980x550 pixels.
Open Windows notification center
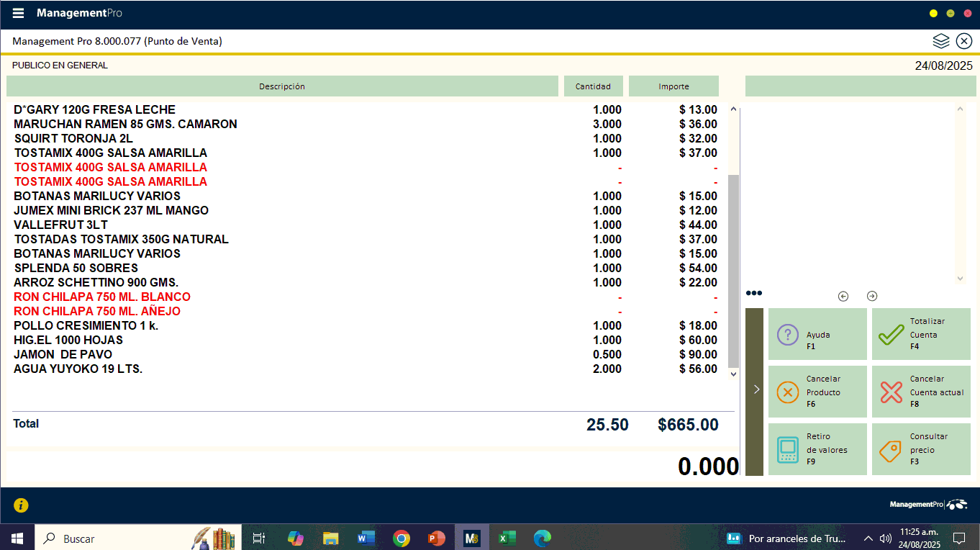tap(959, 538)
